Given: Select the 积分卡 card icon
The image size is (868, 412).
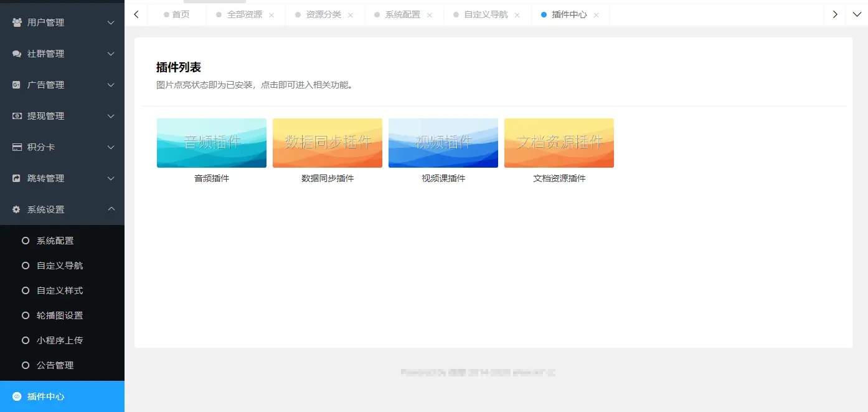Looking at the screenshot, I should (15, 147).
